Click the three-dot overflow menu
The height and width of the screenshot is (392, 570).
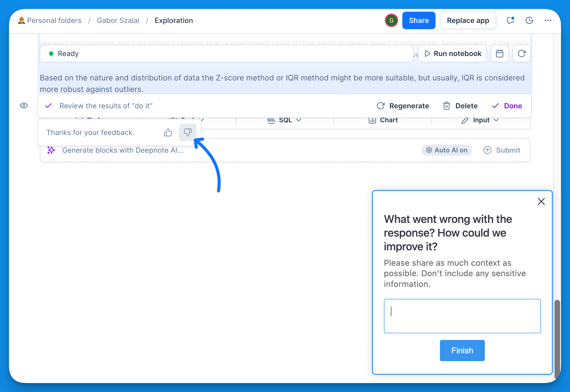point(548,20)
